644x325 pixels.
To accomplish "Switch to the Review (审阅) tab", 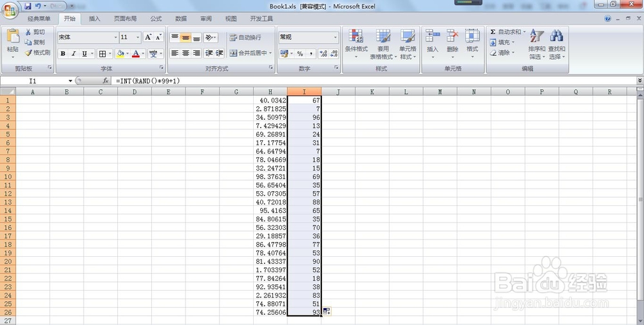I will point(206,19).
